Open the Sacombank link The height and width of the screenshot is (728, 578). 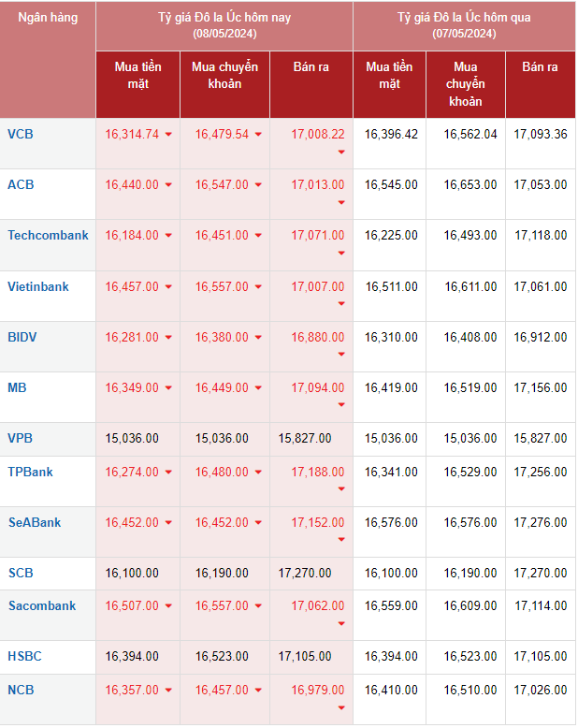click(x=41, y=605)
